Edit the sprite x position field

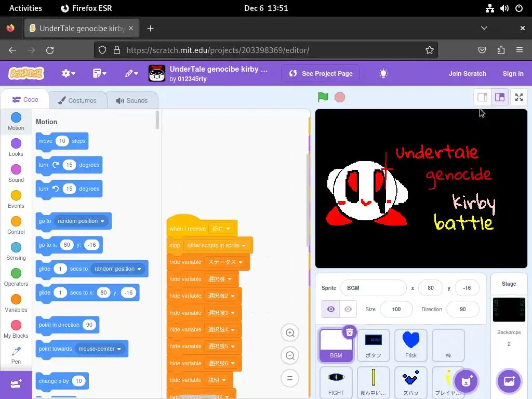pyautogui.click(x=431, y=288)
